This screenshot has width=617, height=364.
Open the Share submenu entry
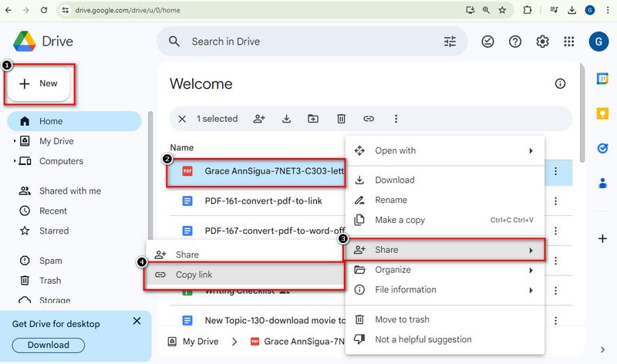click(x=445, y=250)
